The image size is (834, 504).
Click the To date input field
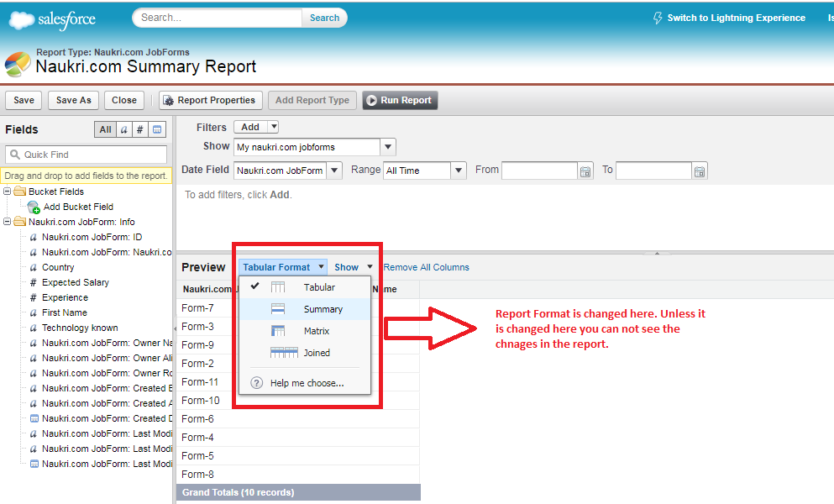click(x=653, y=171)
